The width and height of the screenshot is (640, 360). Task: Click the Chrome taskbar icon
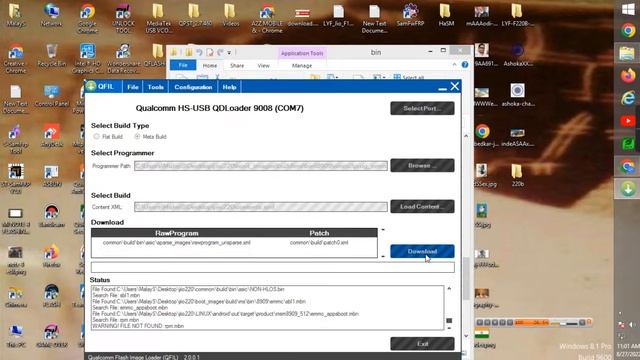628,31
